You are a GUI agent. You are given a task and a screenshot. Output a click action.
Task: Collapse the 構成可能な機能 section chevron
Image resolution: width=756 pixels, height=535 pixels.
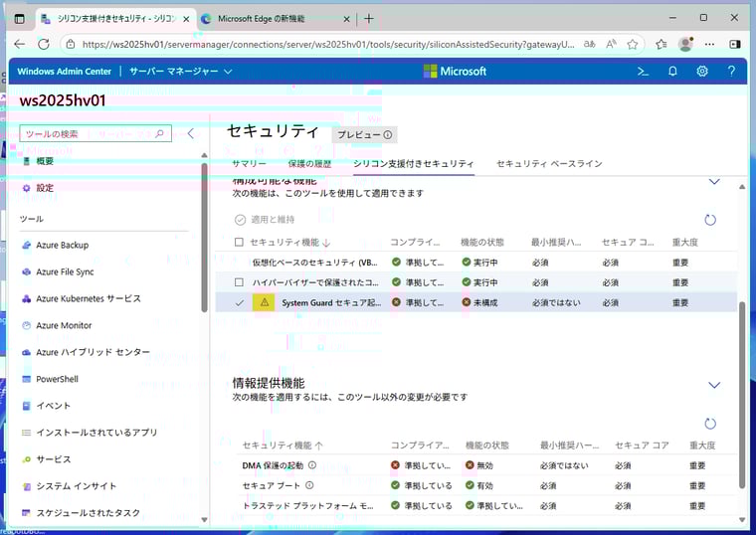tap(714, 182)
